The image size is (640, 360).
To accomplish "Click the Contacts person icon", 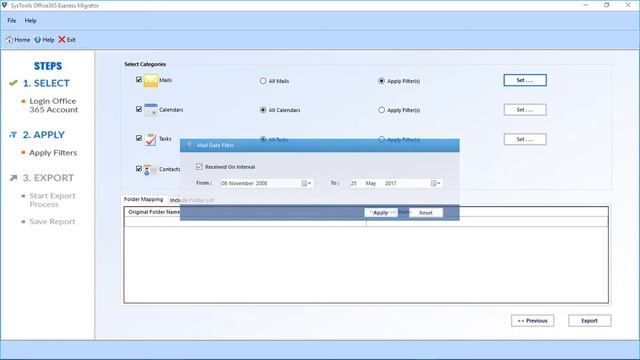I will 150,169.
